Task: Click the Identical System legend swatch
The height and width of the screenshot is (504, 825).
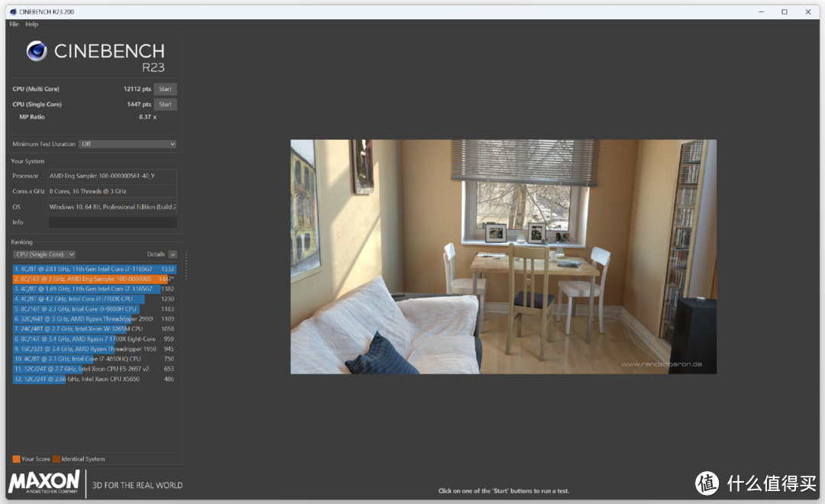Action: (57, 459)
